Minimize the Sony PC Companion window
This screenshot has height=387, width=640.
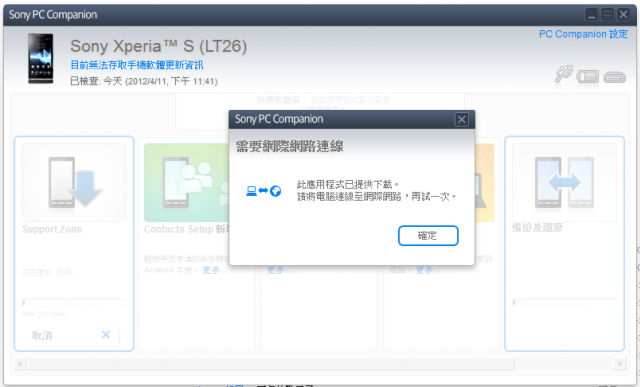(x=591, y=15)
